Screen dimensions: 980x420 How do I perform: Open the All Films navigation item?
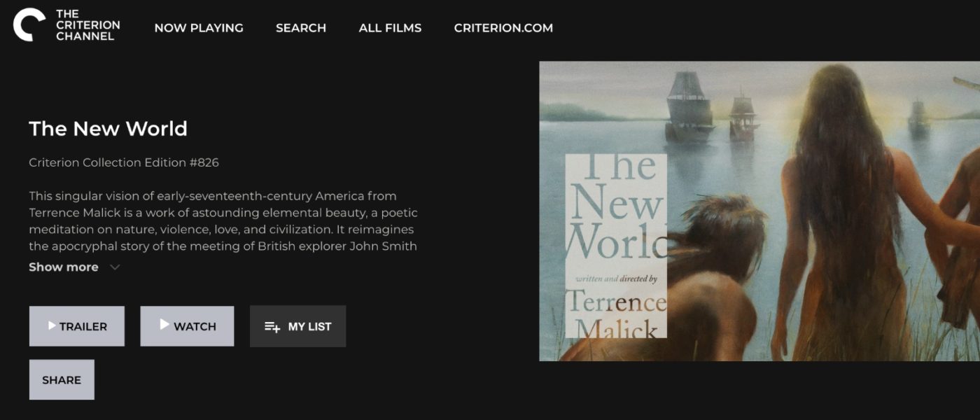[390, 28]
